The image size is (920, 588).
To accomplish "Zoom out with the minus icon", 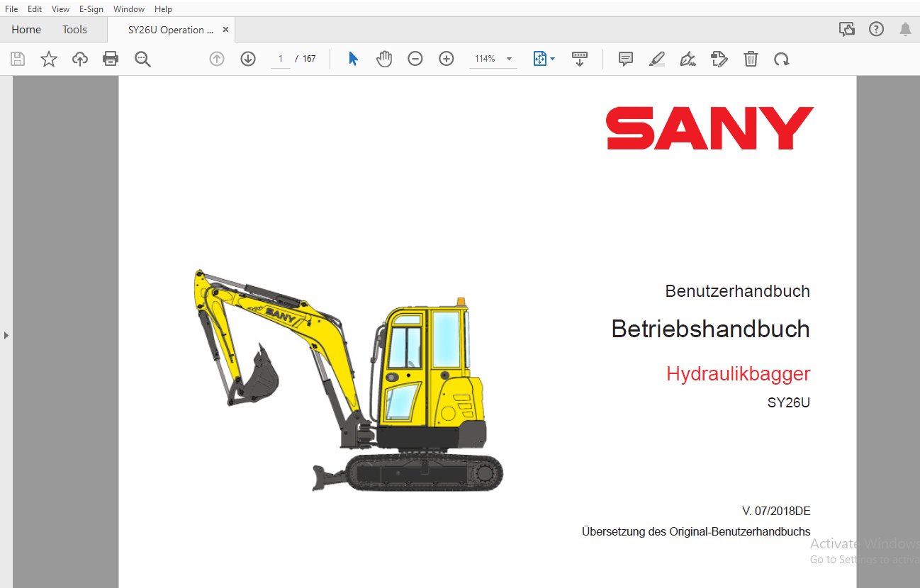I will [415, 59].
